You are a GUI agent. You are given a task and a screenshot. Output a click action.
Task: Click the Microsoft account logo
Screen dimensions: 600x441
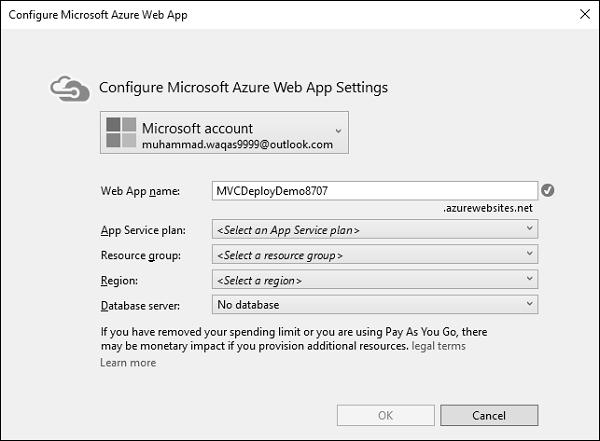coord(120,132)
